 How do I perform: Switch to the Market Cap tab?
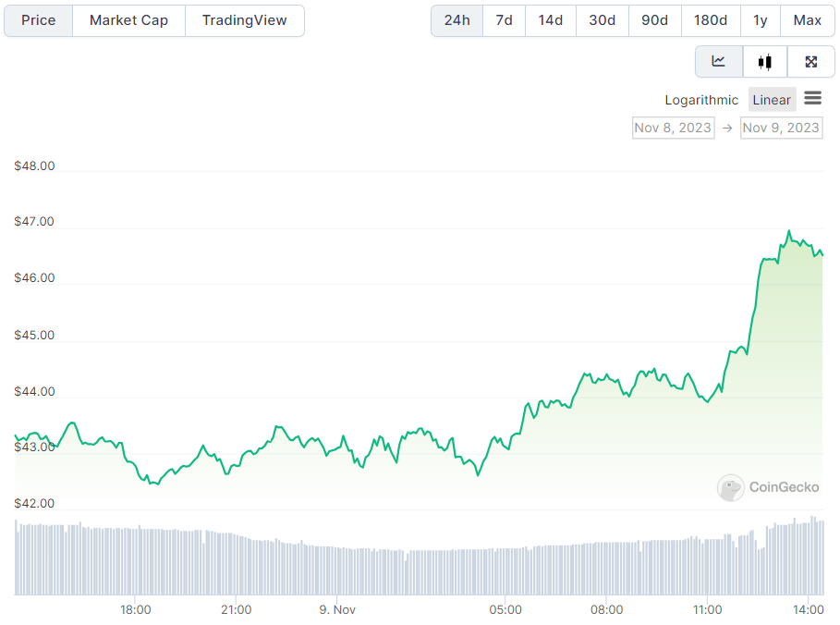128,20
